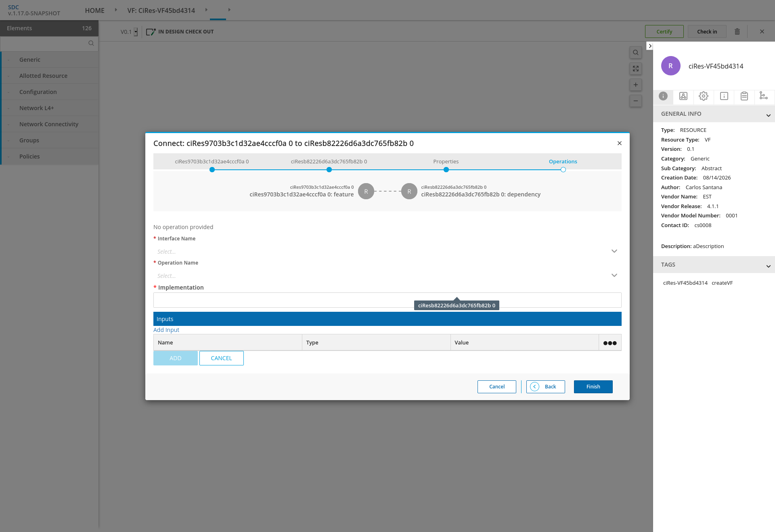
Task: Collapse the right info panel arrow
Action: click(x=649, y=46)
